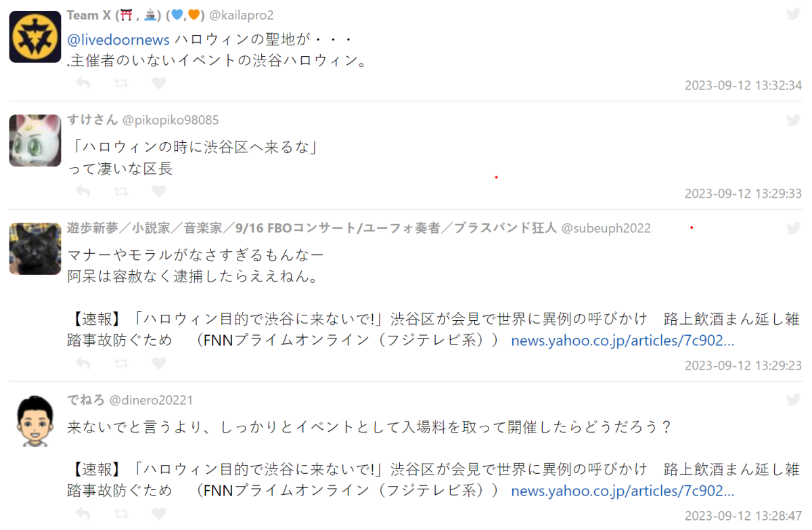Like すけさん's tweet with the heart icon
Viewport: 812px width, 530px height.
[158, 192]
